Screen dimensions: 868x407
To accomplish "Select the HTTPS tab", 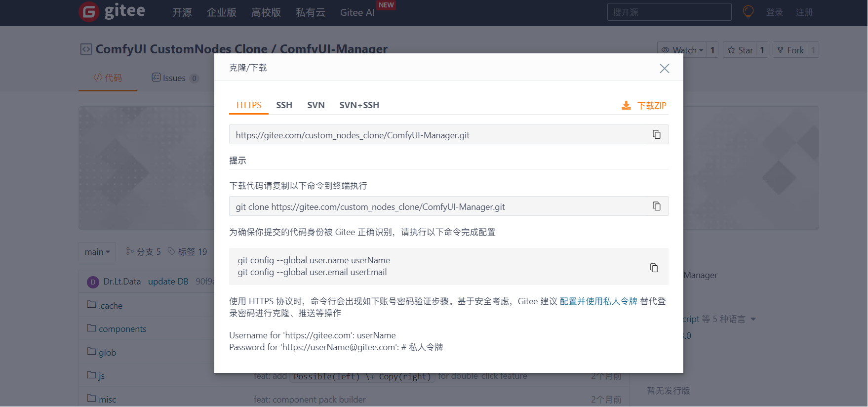I will [x=249, y=105].
